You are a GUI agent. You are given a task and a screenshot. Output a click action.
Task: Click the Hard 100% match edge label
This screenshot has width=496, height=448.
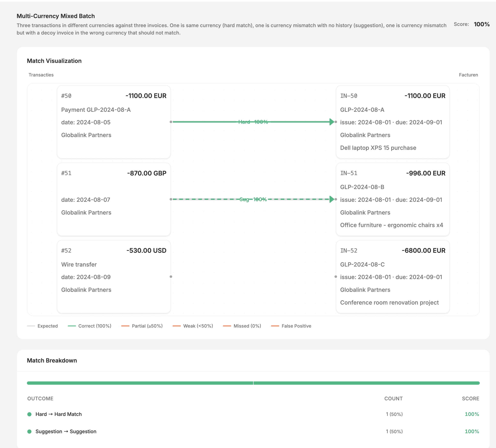pyautogui.click(x=253, y=122)
